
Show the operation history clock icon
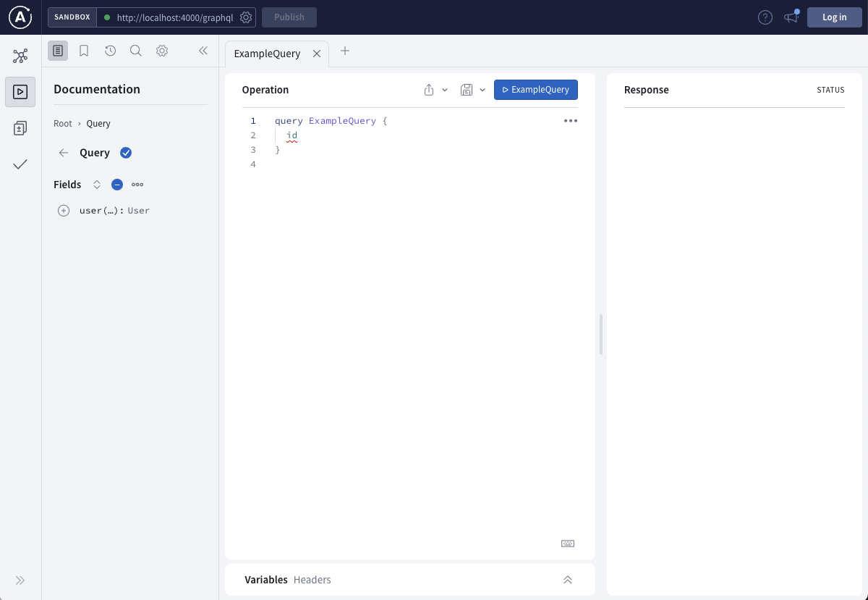point(110,51)
